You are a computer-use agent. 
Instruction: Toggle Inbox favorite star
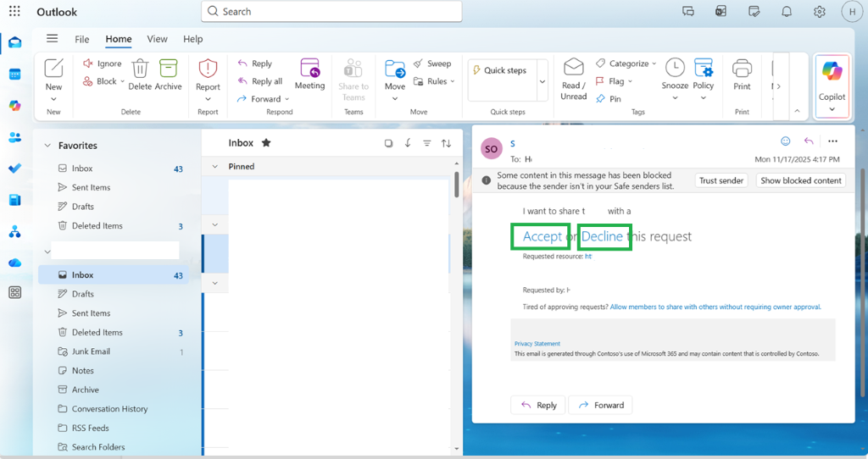coord(266,142)
